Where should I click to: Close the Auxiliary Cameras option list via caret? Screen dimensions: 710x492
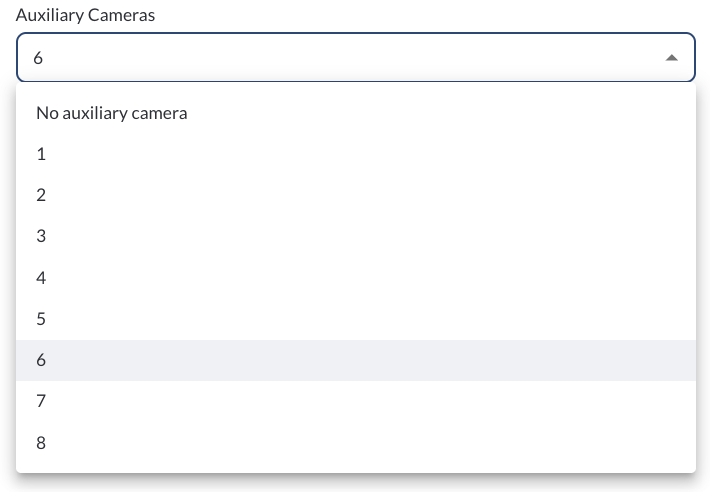click(672, 57)
